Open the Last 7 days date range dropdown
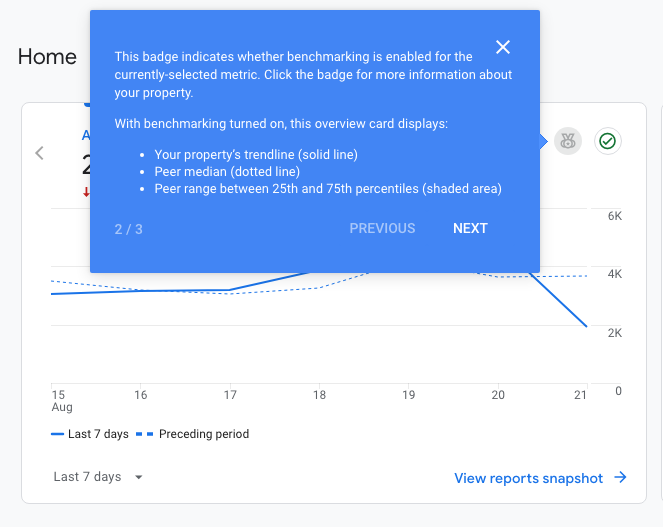 tap(87, 477)
